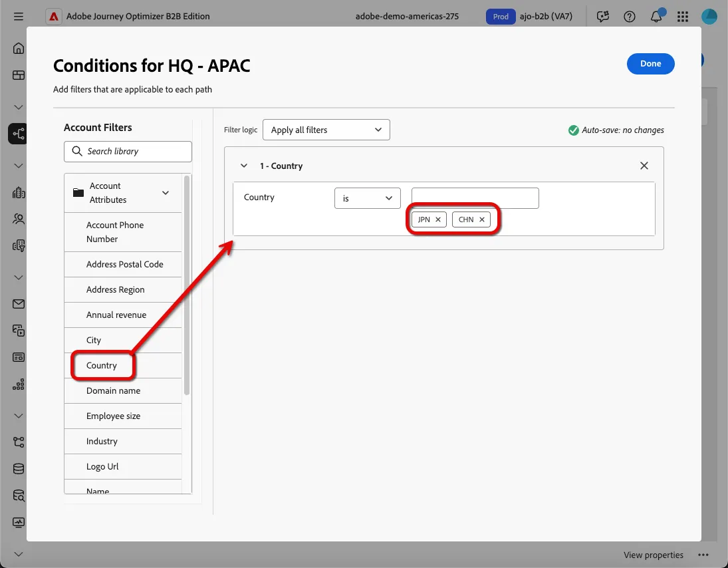Viewport: 728px width, 568px height.
Task: Click the Adobe logo icon
Action: tap(54, 17)
